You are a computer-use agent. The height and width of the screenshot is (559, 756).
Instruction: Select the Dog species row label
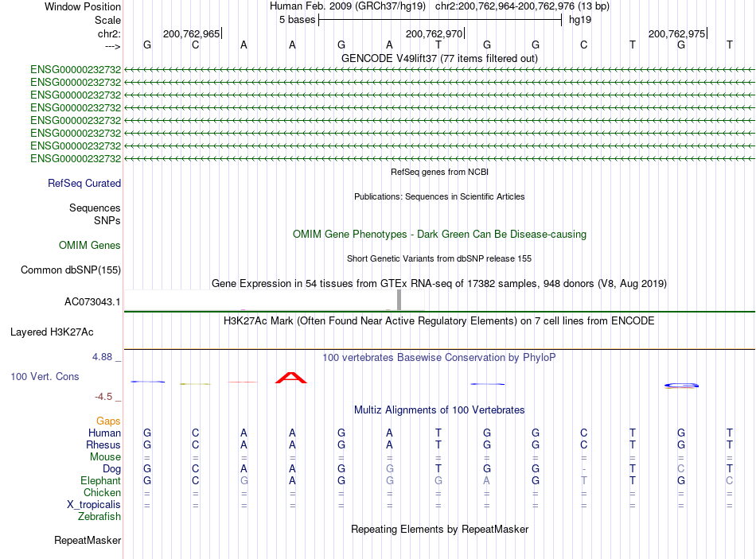pos(111,469)
